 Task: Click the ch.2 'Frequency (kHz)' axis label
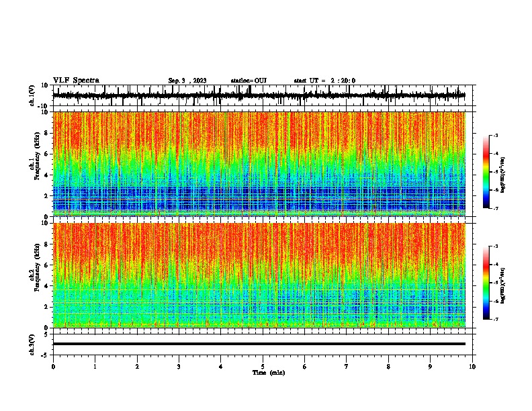(37, 267)
